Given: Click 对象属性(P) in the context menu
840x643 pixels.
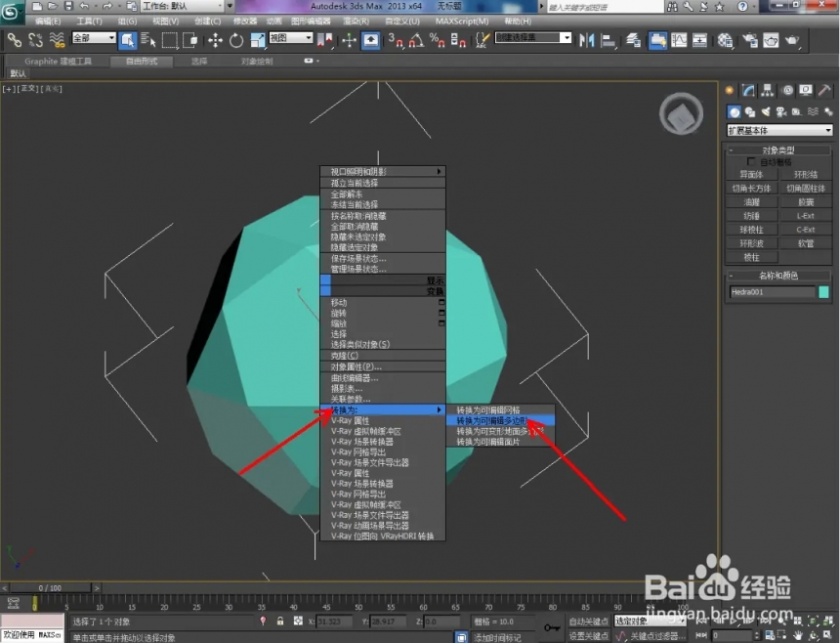Looking at the screenshot, I should (x=383, y=367).
